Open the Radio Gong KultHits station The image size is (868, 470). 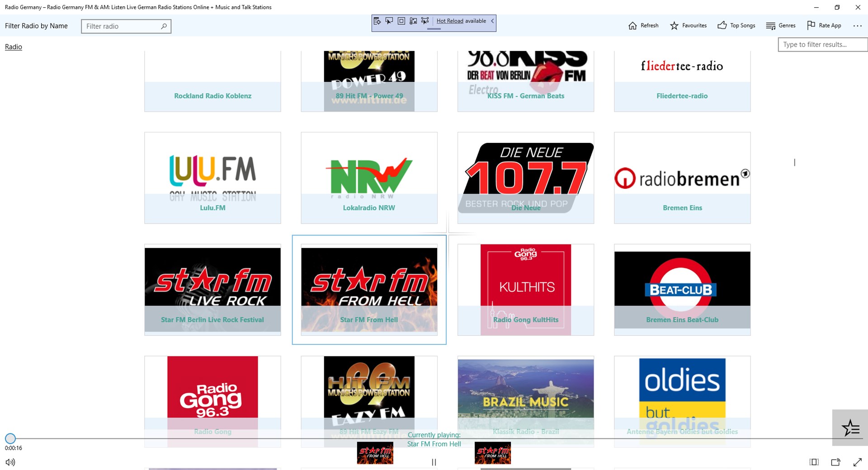(x=526, y=290)
